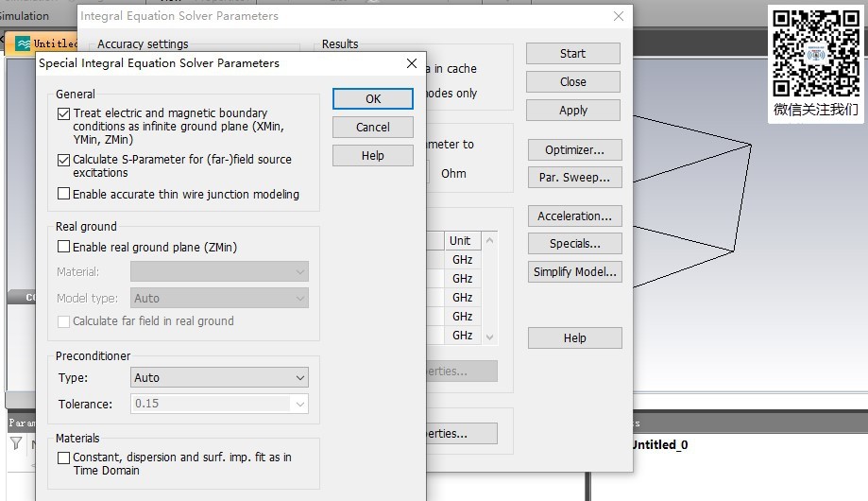Click the Untitled_0 entry in bottom panel

click(x=660, y=444)
